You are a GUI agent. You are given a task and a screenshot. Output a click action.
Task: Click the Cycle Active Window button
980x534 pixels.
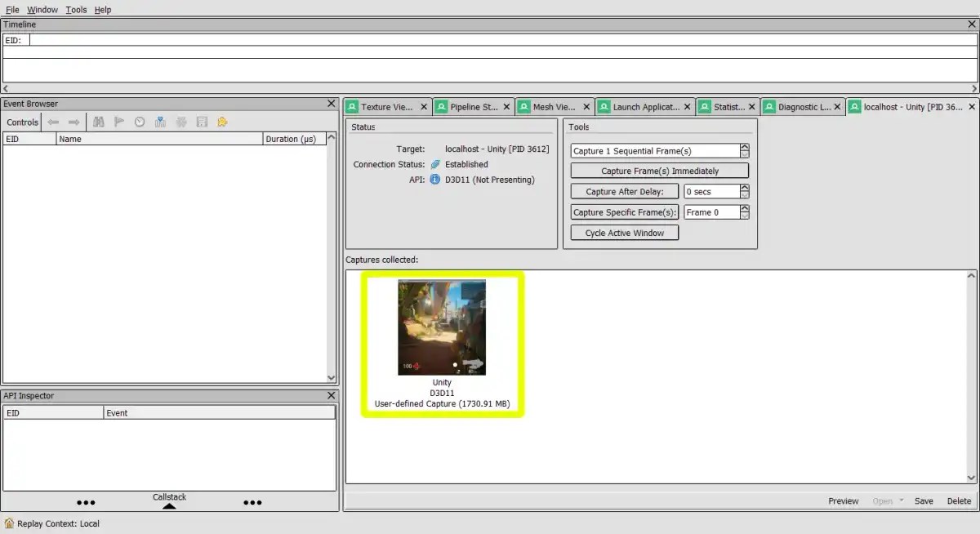624,232
